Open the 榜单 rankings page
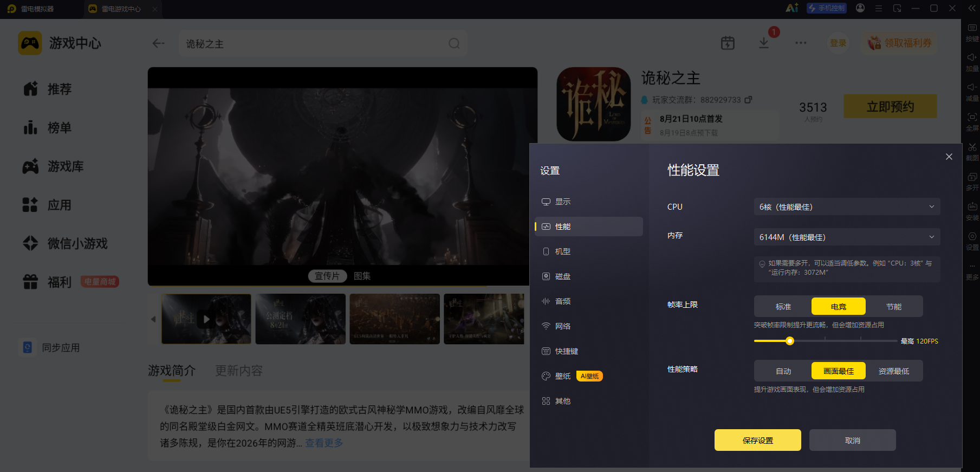The image size is (980, 472). coord(48,128)
